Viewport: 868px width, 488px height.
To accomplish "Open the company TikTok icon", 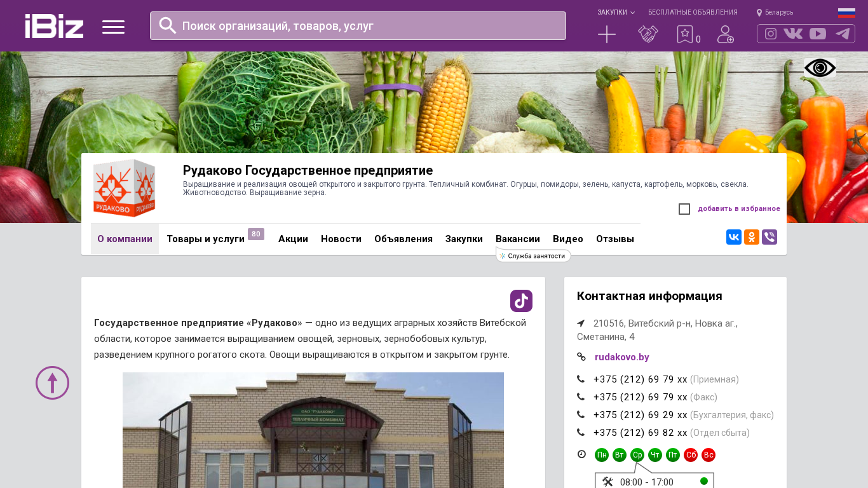I will point(521,301).
